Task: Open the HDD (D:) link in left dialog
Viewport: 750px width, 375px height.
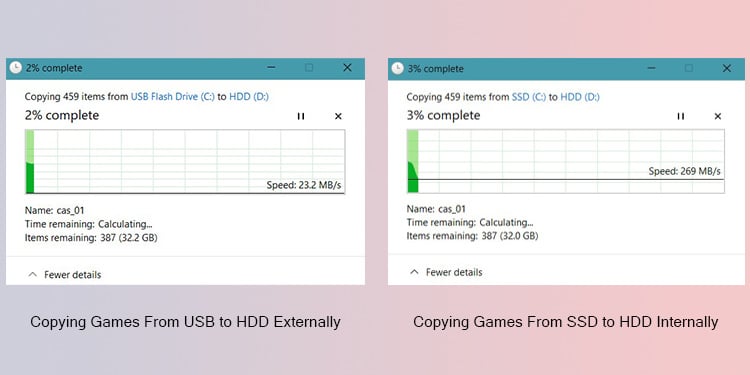Action: [x=249, y=97]
